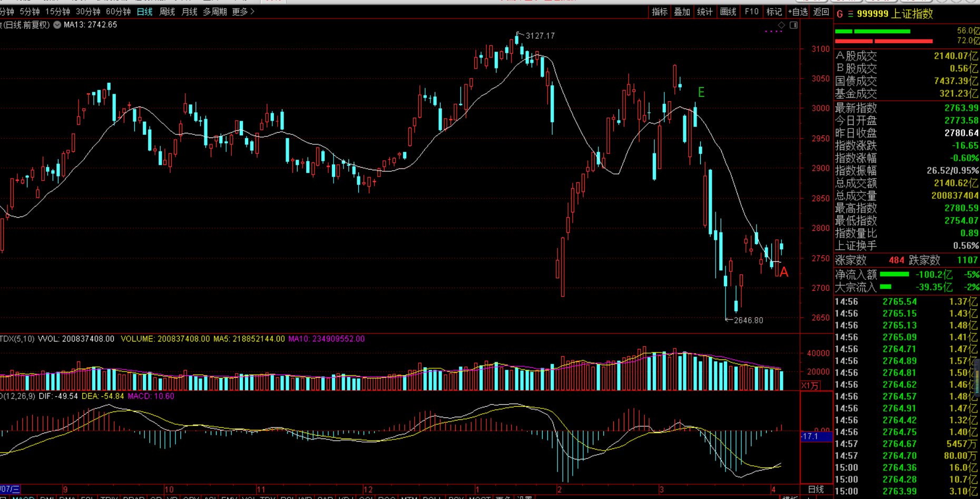Click the DEA: -54.84 label
The image size is (980, 499).
pos(103,396)
